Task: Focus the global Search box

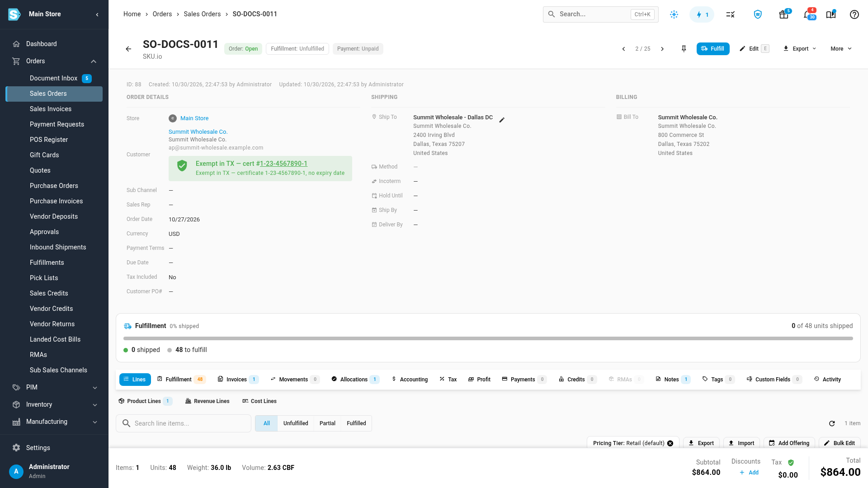Action: (600, 14)
